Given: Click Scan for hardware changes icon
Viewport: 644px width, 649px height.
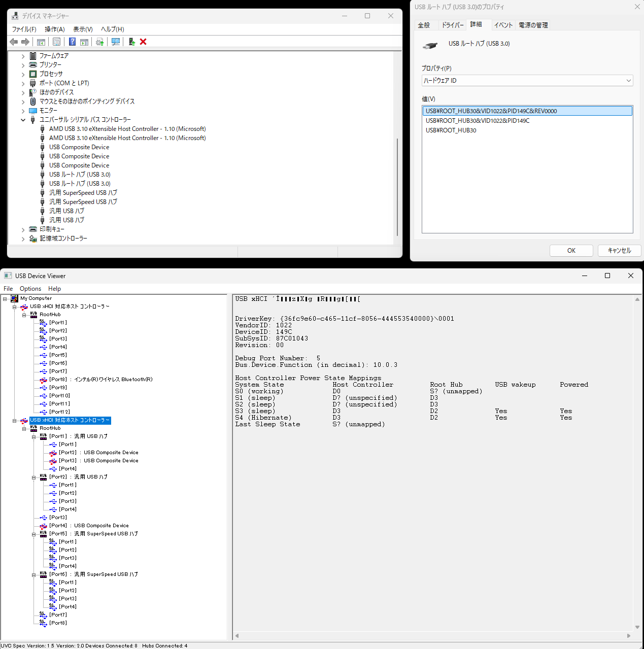Looking at the screenshot, I should 116,42.
